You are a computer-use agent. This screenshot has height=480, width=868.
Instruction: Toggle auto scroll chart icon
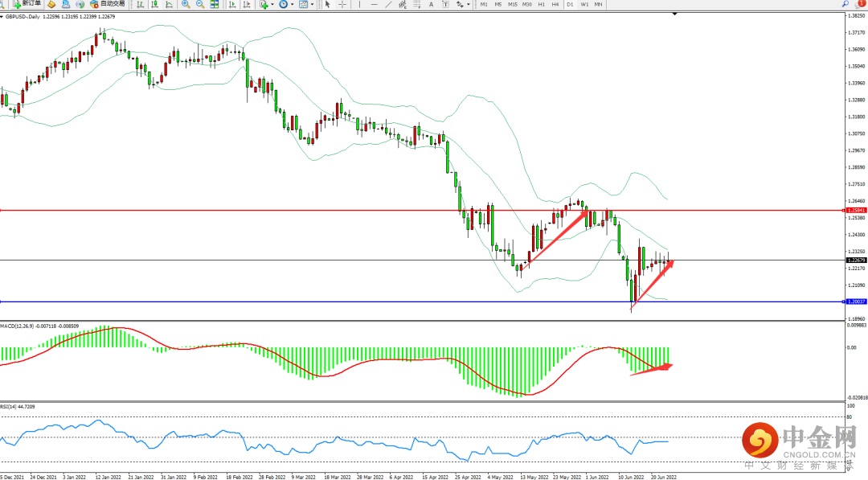click(232, 4)
